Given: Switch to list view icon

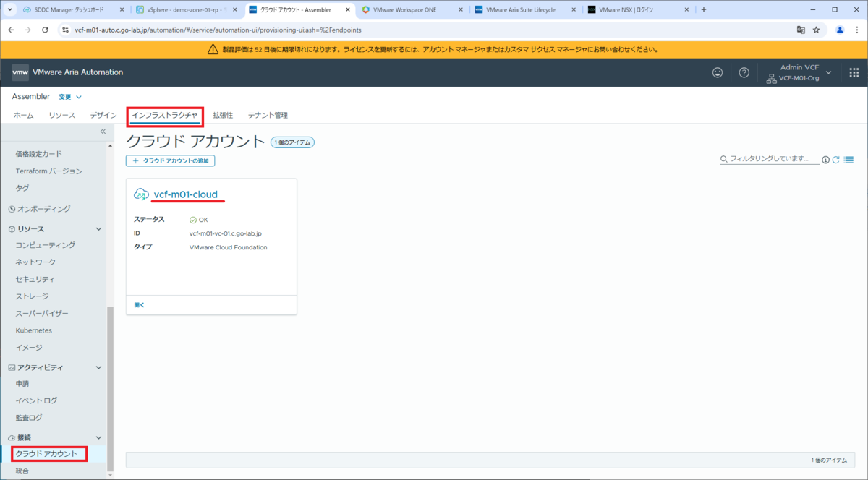Looking at the screenshot, I should click(x=849, y=160).
